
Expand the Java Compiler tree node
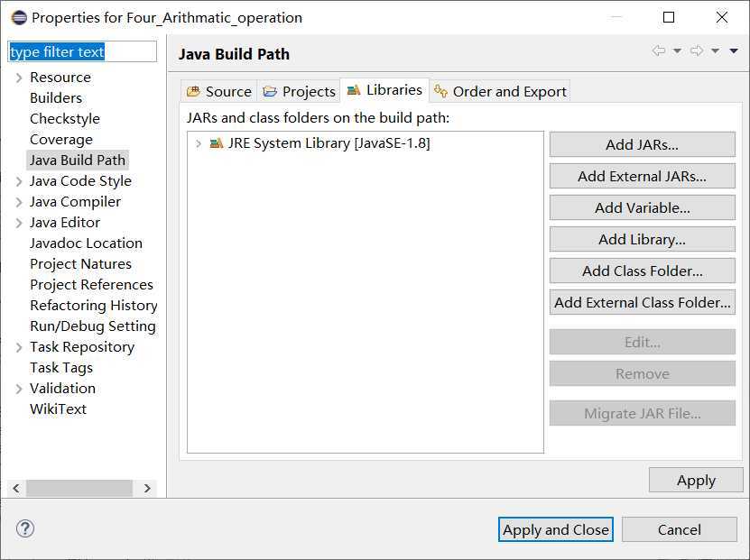pos(19,202)
